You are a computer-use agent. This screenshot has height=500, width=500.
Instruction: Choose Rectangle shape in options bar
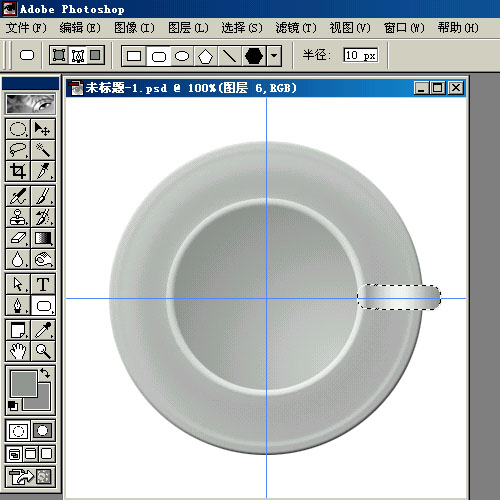point(134,56)
